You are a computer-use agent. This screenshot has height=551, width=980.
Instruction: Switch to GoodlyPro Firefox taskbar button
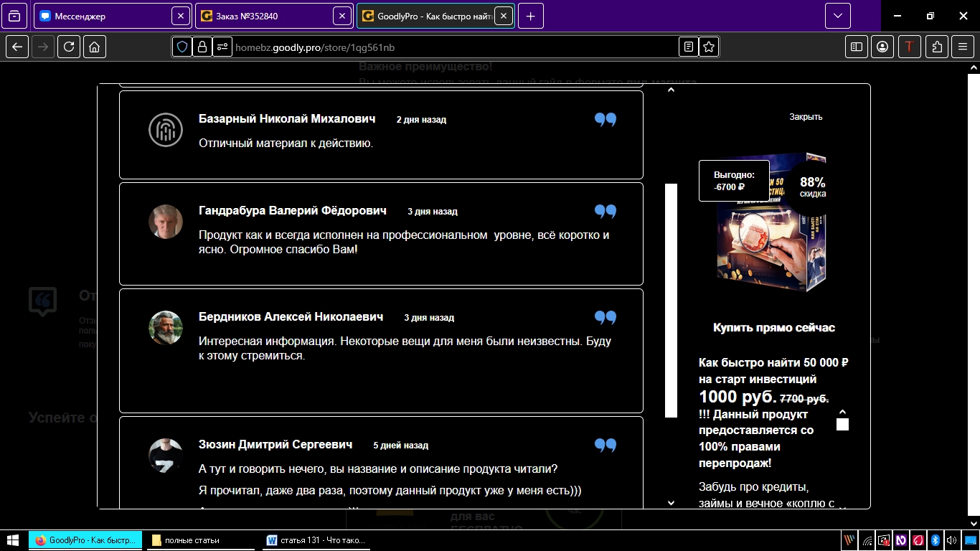85,540
